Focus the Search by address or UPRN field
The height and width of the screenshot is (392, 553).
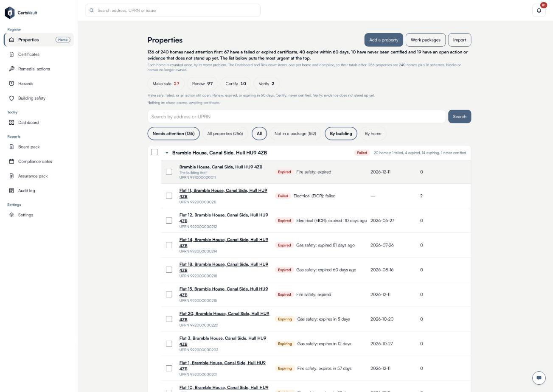[297, 117]
